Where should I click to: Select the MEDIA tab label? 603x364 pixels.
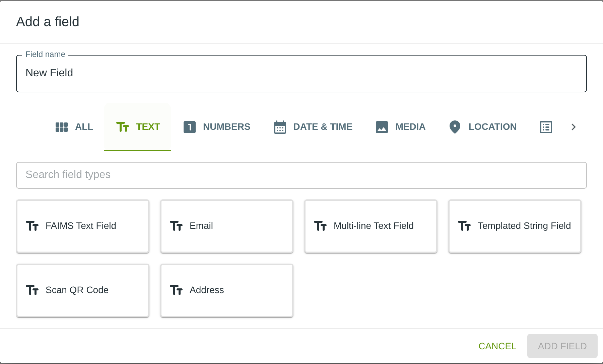pos(410,127)
